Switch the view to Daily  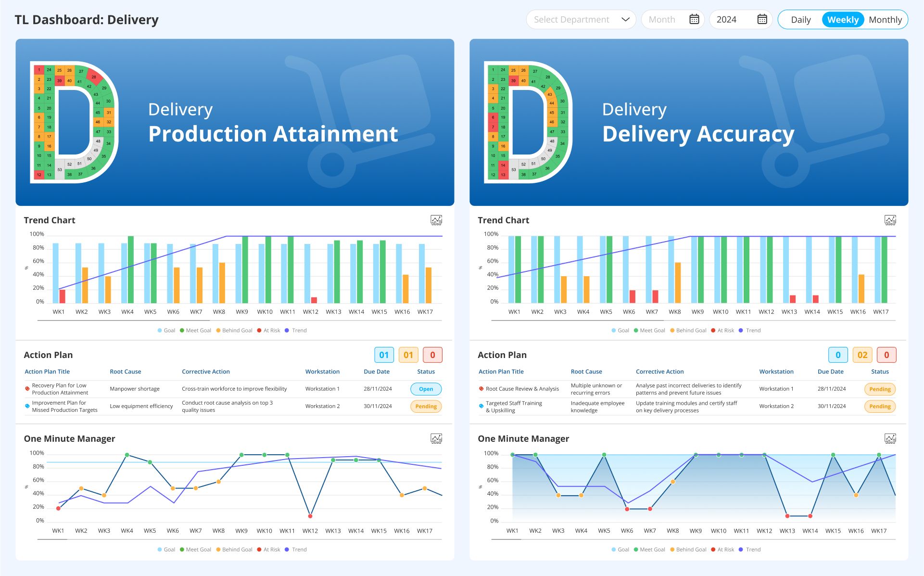[x=800, y=20]
